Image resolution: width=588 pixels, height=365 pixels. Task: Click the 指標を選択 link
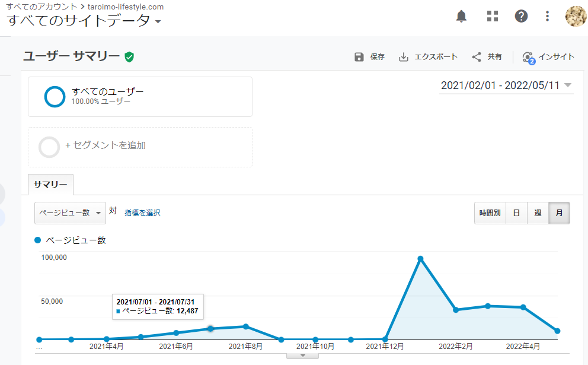142,213
